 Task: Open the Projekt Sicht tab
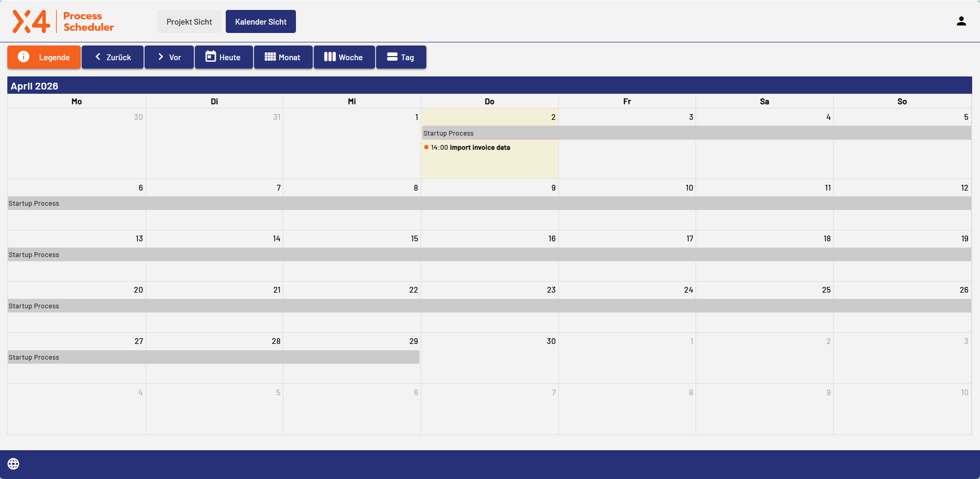pos(189,21)
